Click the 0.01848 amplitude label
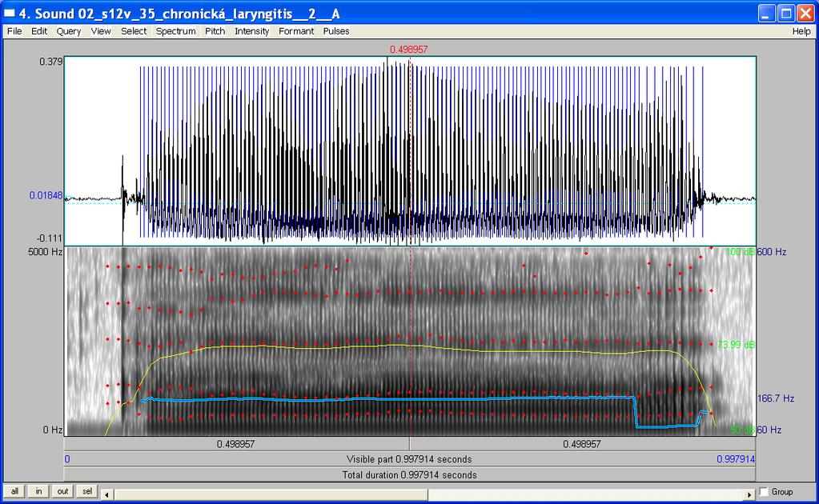The image size is (819, 504). (46, 196)
